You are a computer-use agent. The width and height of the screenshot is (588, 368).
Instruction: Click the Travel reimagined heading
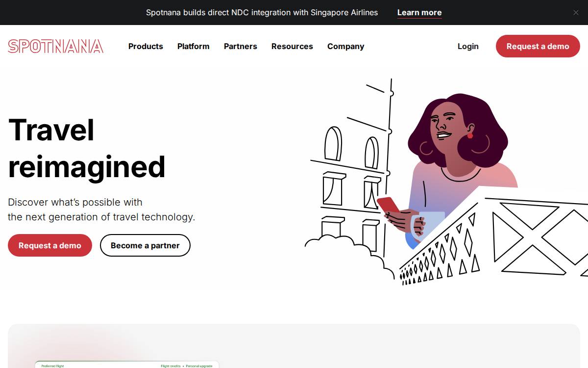coord(87,148)
